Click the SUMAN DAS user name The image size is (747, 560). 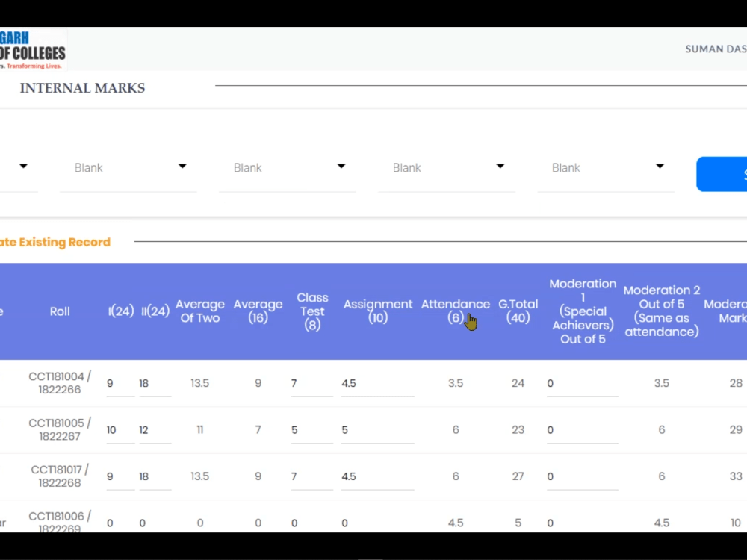[715, 49]
